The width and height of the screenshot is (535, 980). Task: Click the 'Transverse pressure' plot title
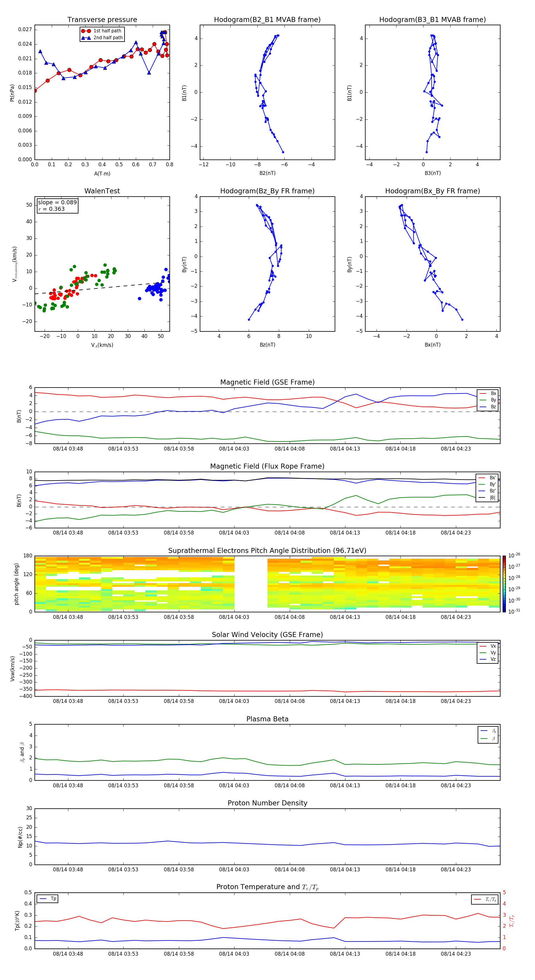102,20
